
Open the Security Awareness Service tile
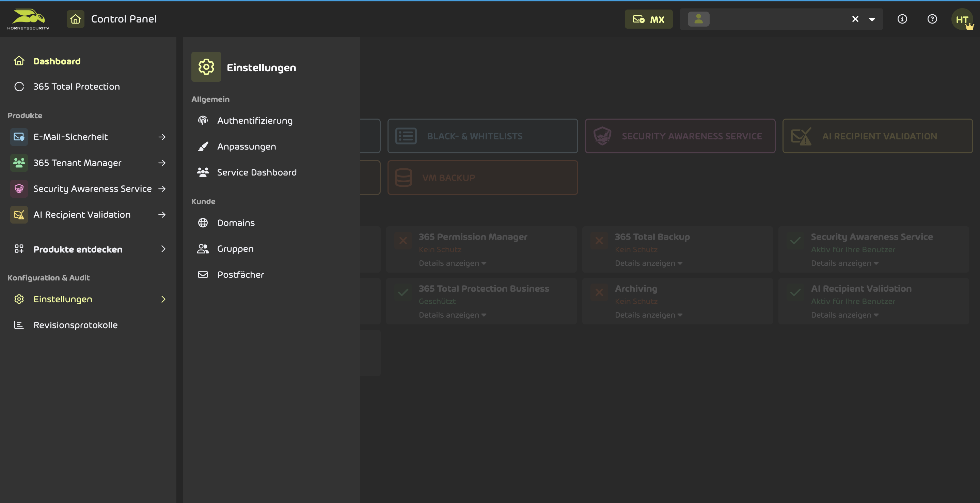pyautogui.click(x=680, y=136)
